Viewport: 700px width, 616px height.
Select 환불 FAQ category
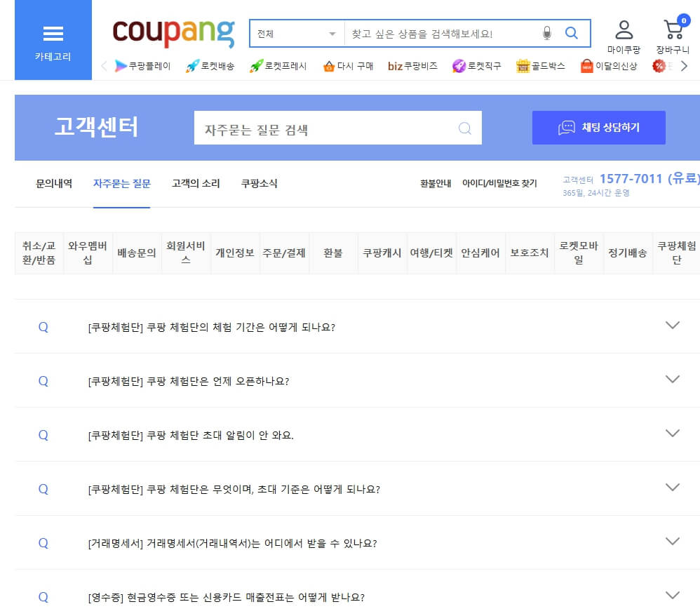tap(333, 253)
